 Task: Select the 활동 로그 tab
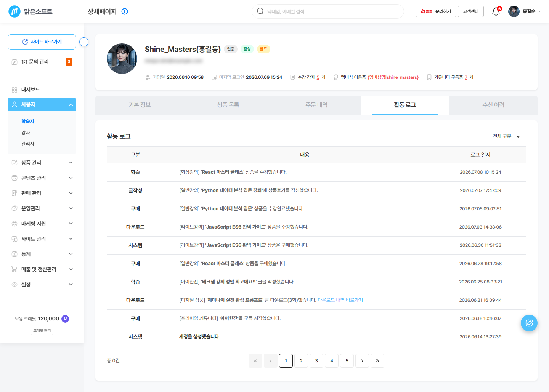pyautogui.click(x=405, y=105)
